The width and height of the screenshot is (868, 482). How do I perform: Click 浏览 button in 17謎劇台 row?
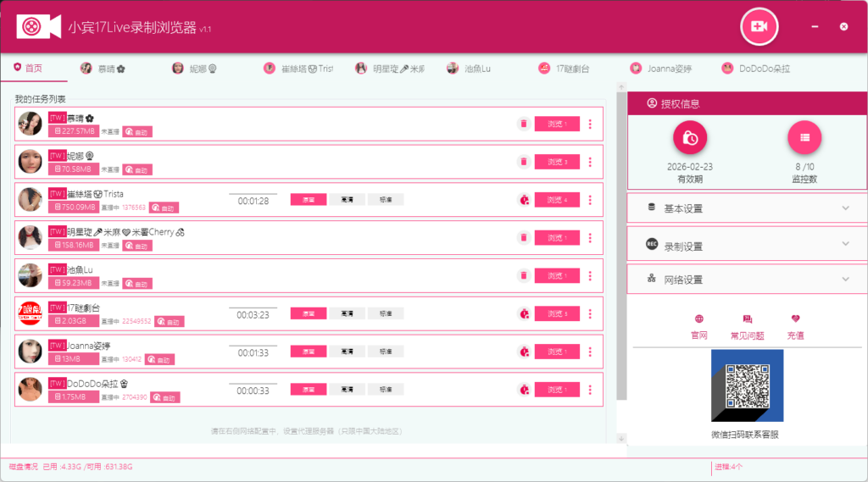tap(557, 313)
